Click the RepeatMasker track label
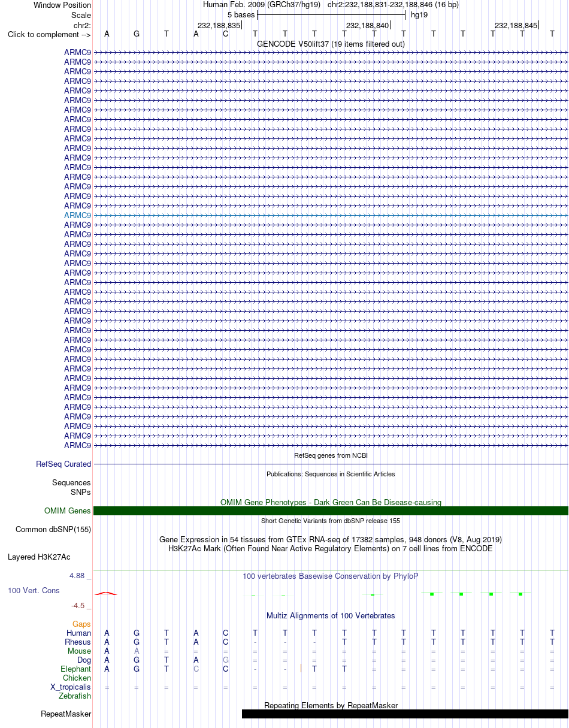 point(66,714)
